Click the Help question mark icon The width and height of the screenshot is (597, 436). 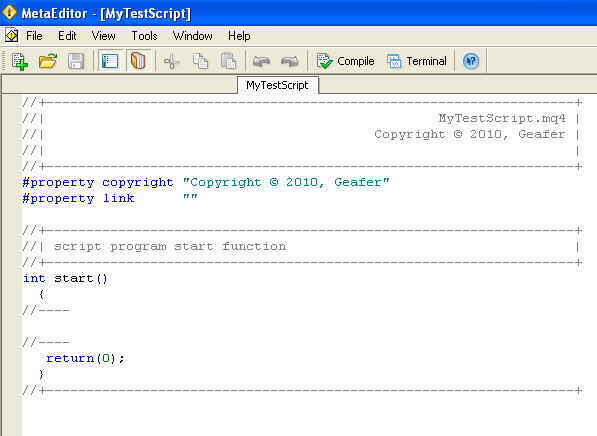pyautogui.click(x=471, y=61)
